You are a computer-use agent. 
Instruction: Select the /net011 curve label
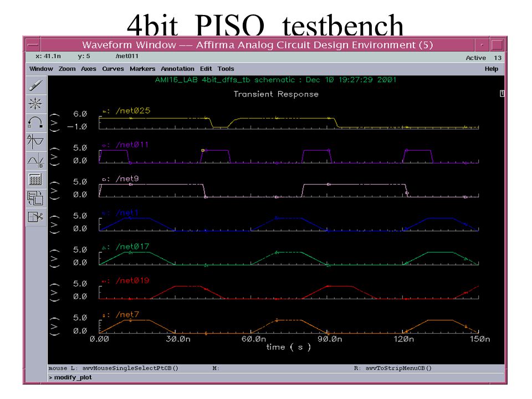point(132,145)
